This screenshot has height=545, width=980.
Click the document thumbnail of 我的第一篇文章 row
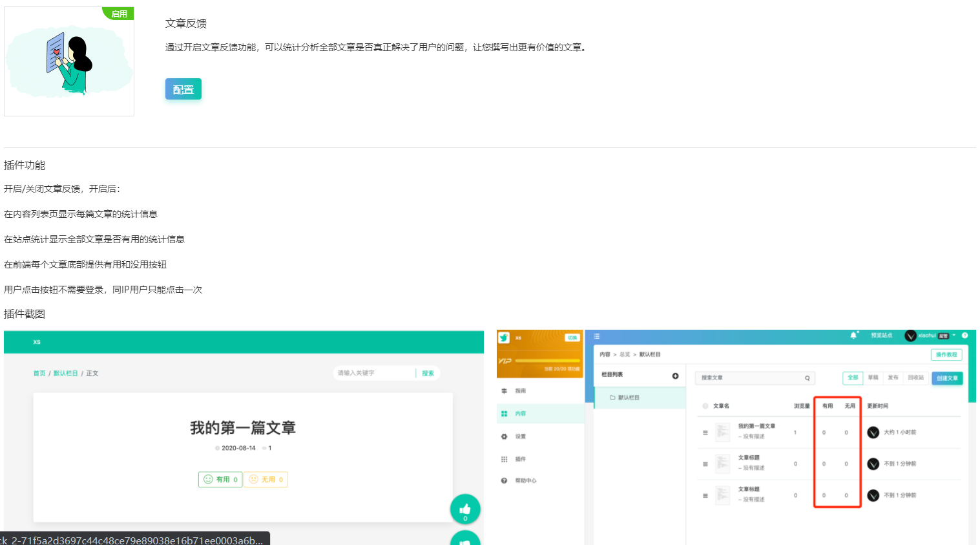pos(723,432)
